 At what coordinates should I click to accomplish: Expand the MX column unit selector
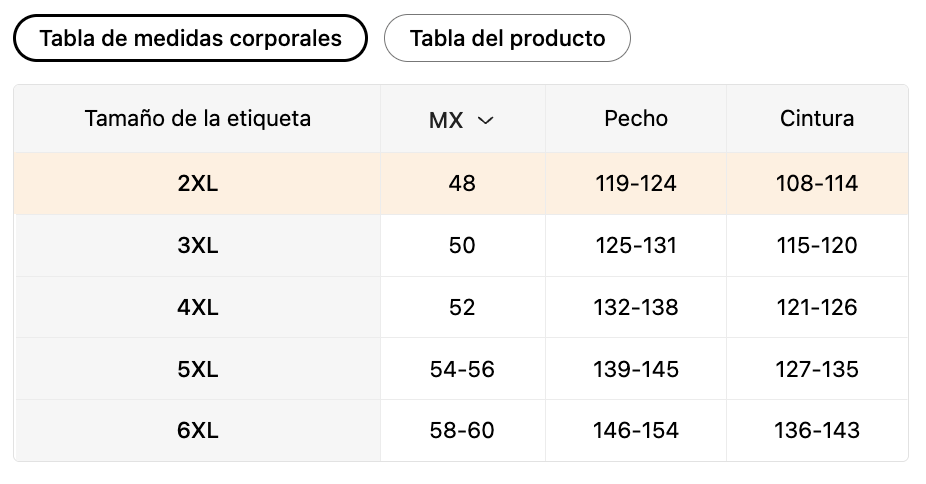tap(462, 120)
